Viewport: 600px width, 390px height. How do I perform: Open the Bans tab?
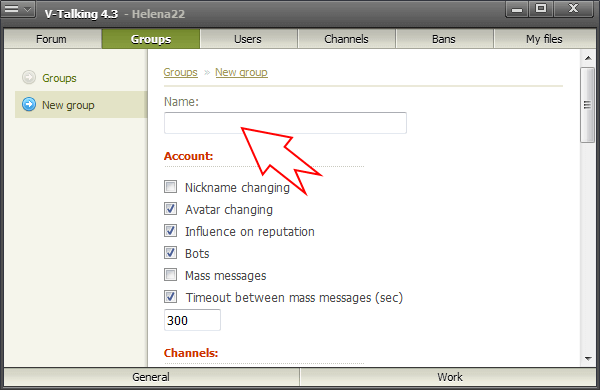coord(444,39)
